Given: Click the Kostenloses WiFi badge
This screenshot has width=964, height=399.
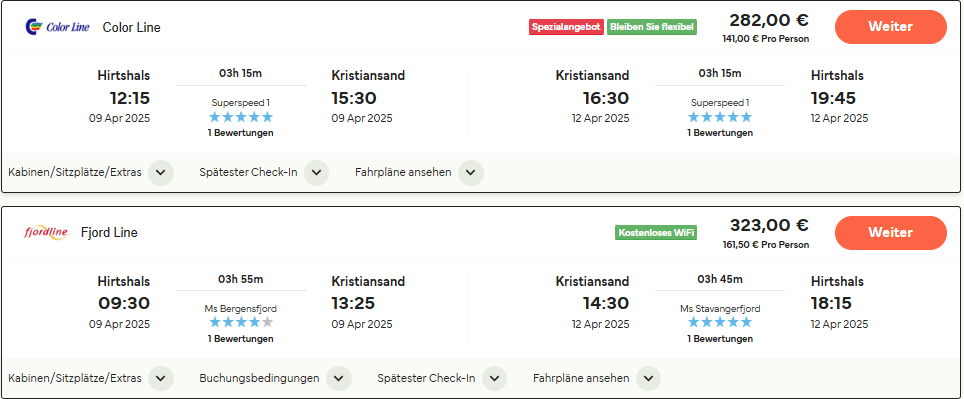Looking at the screenshot, I should point(656,232).
